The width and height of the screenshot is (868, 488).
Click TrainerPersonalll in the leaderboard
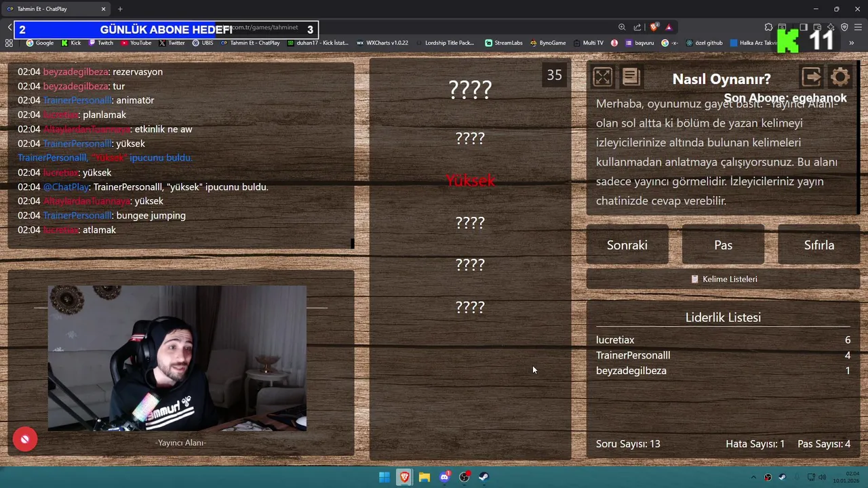pos(633,355)
